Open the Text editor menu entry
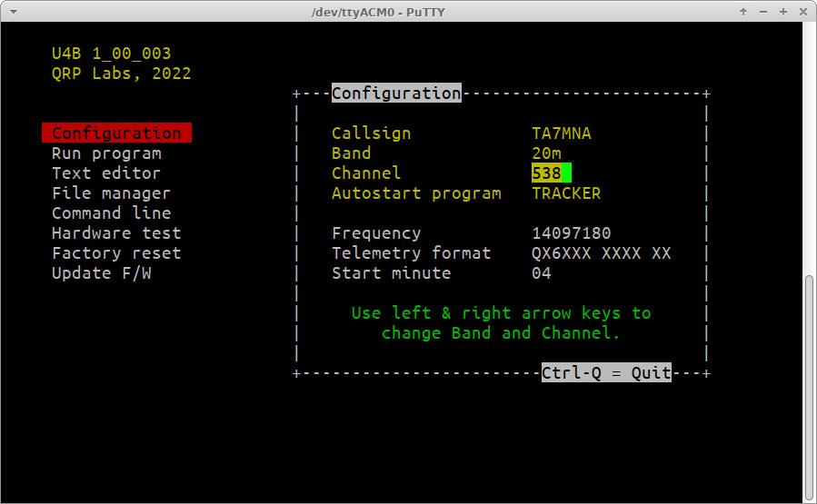This screenshot has height=504, width=817. pyautogui.click(x=105, y=173)
